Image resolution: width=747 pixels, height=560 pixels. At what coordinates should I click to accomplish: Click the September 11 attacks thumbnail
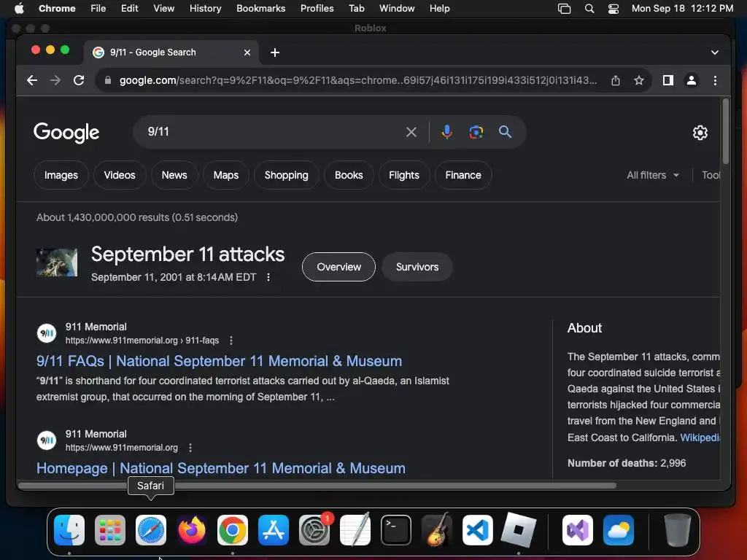pos(57,262)
